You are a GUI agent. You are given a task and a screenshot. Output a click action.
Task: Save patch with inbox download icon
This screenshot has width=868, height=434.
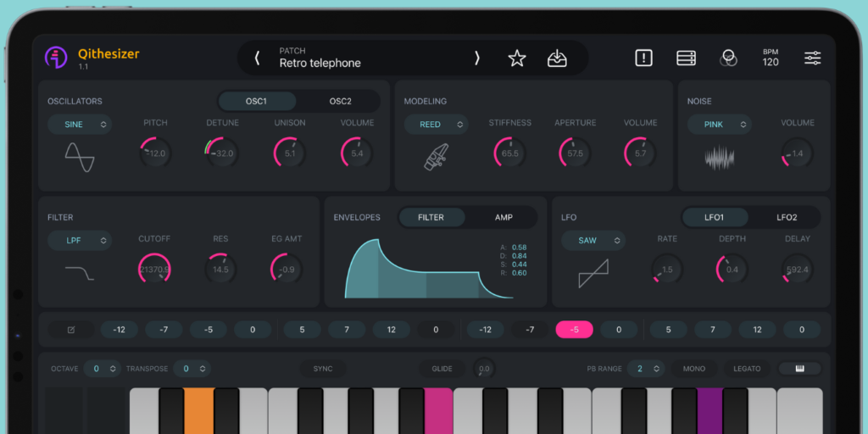tap(558, 58)
